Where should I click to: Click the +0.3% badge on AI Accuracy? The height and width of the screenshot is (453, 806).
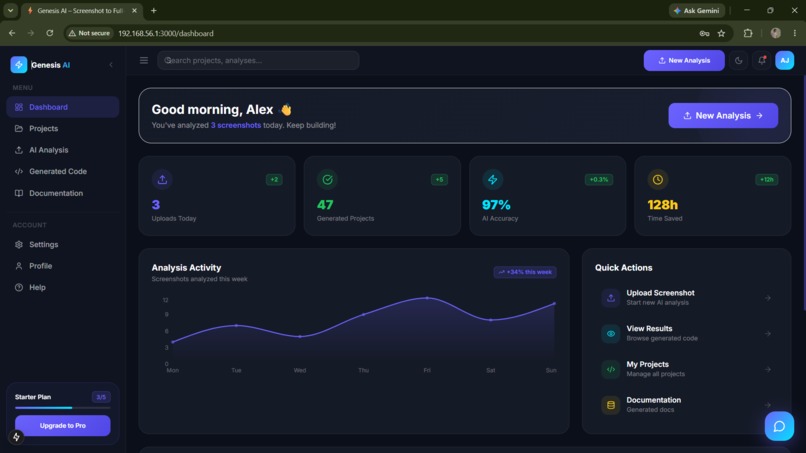pyautogui.click(x=599, y=179)
